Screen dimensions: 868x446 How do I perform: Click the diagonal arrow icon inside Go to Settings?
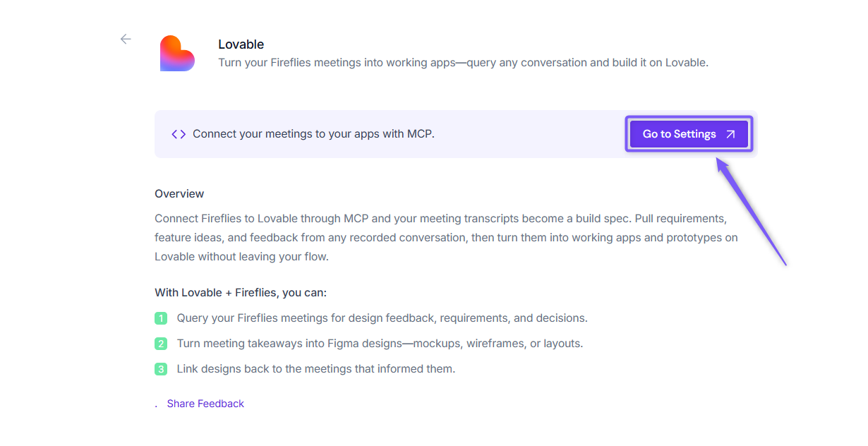point(730,134)
